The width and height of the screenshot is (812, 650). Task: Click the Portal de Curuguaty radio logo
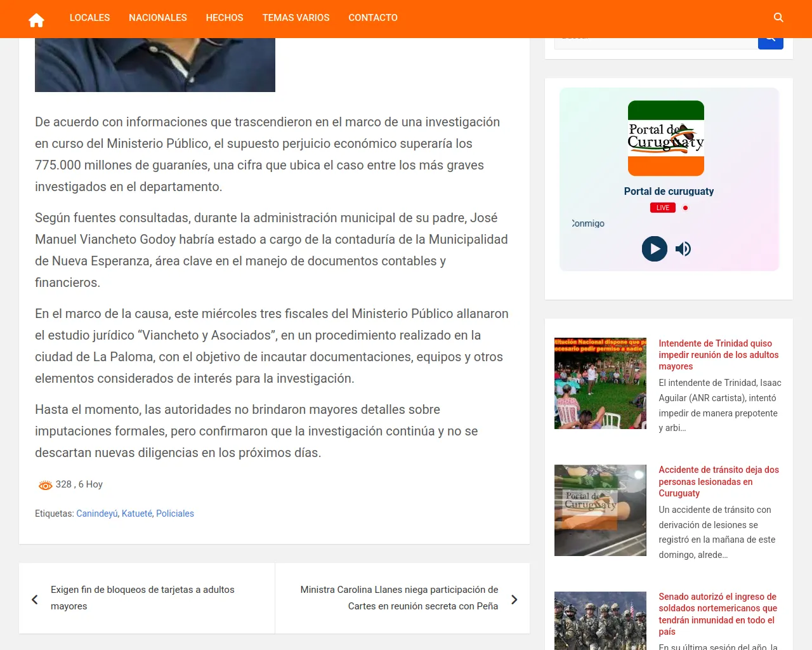click(x=665, y=138)
